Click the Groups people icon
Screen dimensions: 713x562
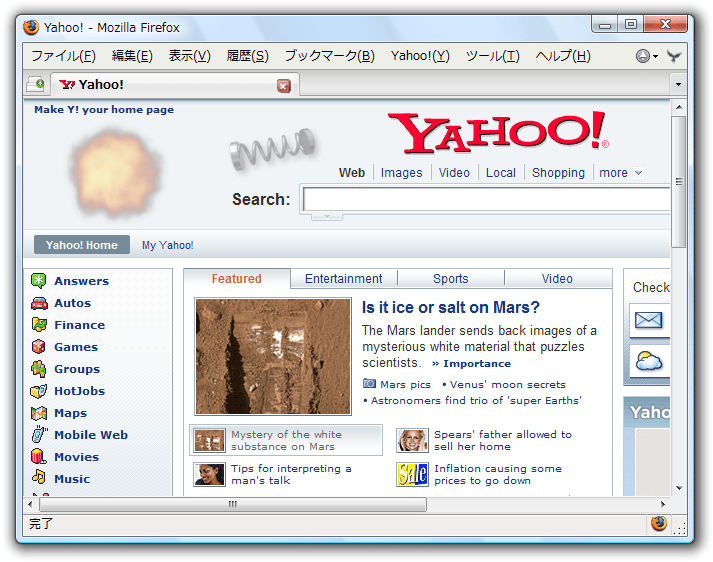(39, 369)
